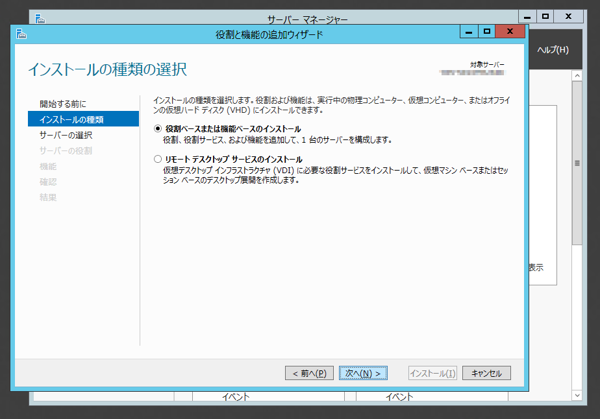Click Server Manager scrollbar down arrow
600x419 pixels.
pyautogui.click(x=577, y=395)
